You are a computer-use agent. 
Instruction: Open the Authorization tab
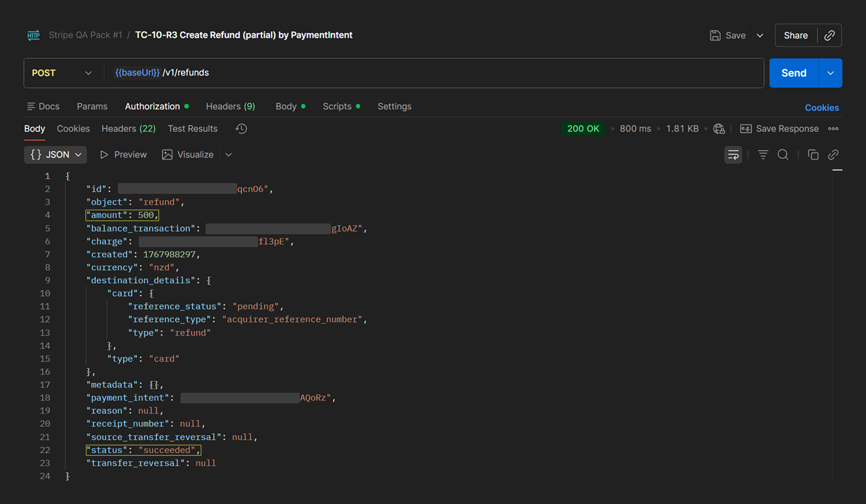point(156,106)
